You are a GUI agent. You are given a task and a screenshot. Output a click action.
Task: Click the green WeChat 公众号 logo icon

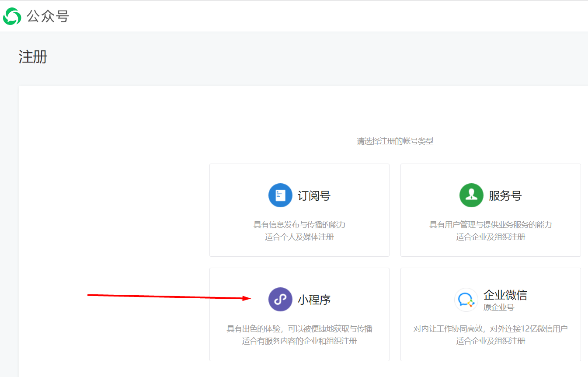tap(12, 16)
